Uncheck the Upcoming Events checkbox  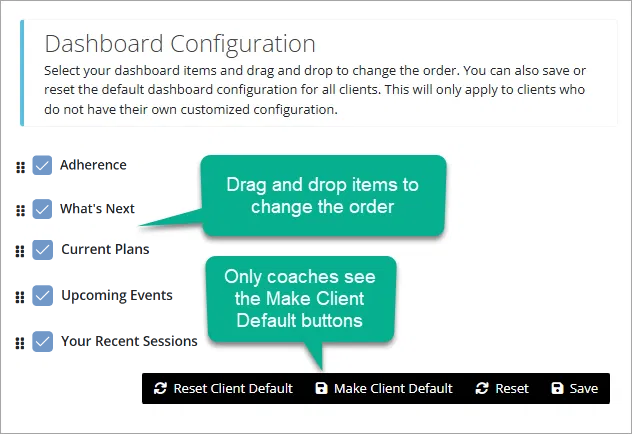(x=42, y=296)
